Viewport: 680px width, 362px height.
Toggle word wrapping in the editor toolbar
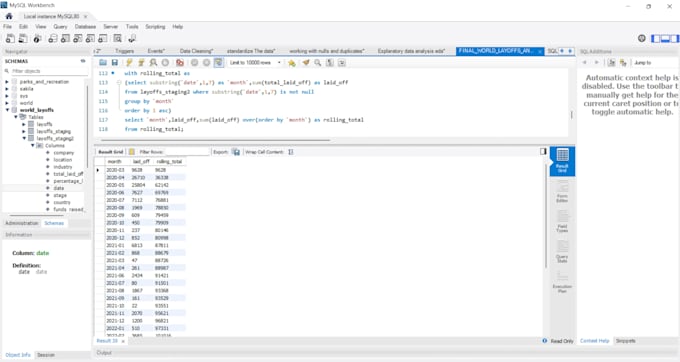[342, 63]
